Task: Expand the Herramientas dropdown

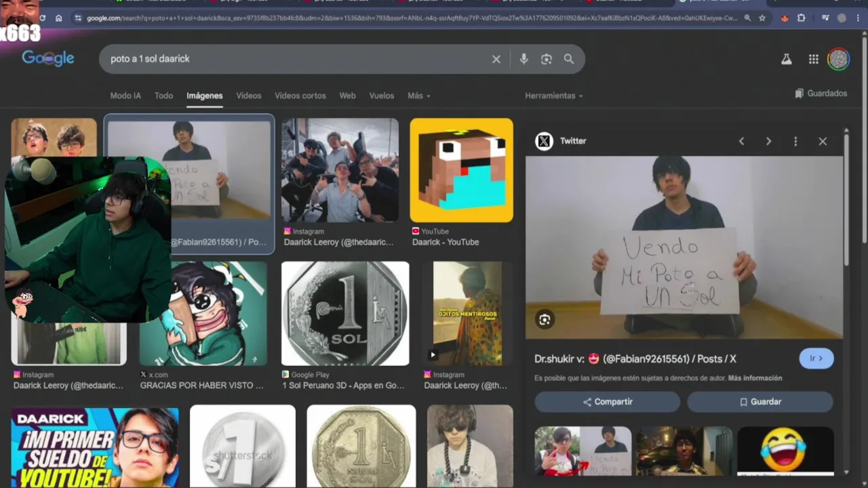Action: pyautogui.click(x=554, y=96)
